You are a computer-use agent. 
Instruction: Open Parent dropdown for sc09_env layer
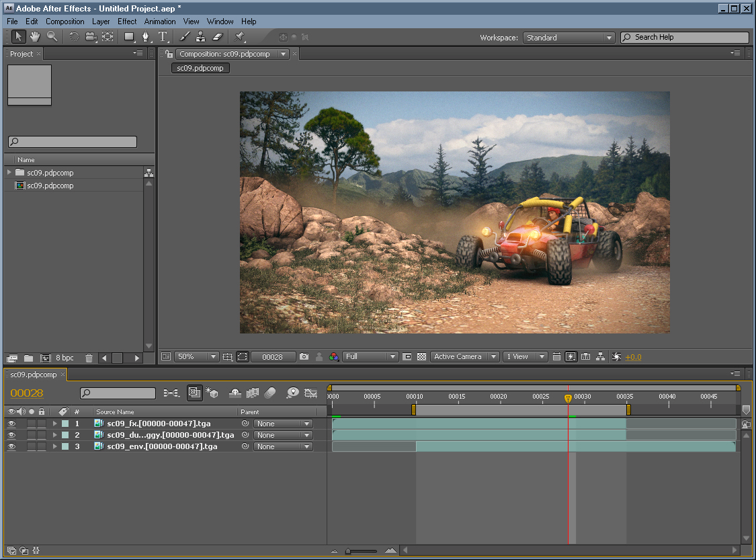pos(283,446)
